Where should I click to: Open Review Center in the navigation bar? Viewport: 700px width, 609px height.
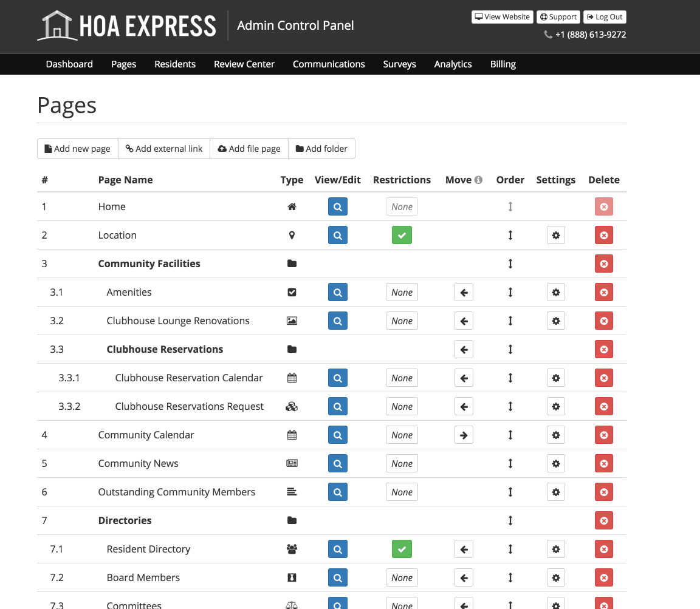tap(244, 64)
